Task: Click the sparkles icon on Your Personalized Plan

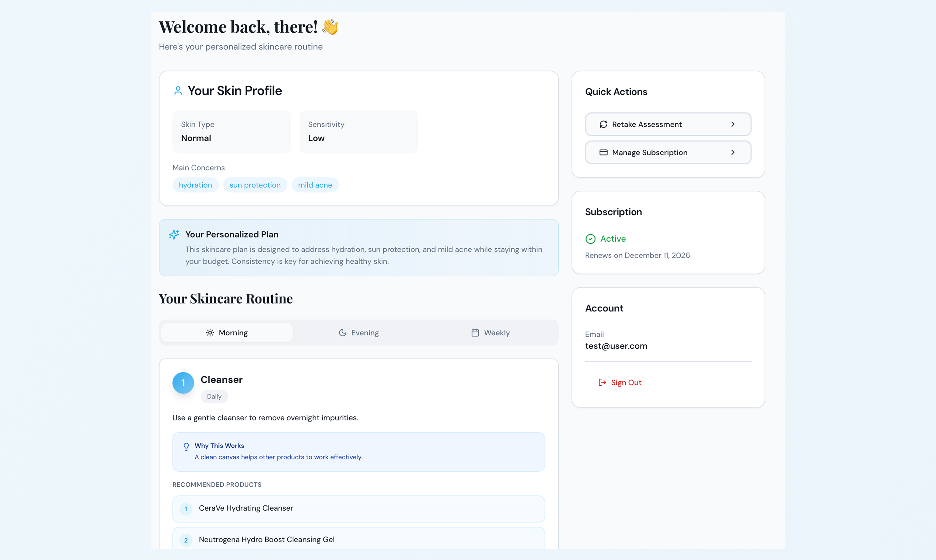Action: click(174, 234)
